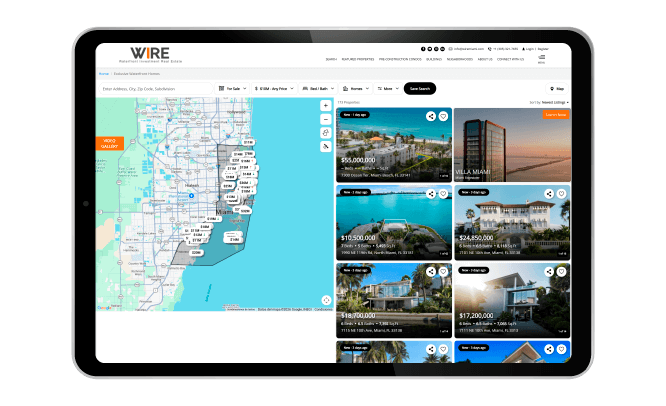
Task: Favorite the $18,700,000 listing heart
Action: 443,270
